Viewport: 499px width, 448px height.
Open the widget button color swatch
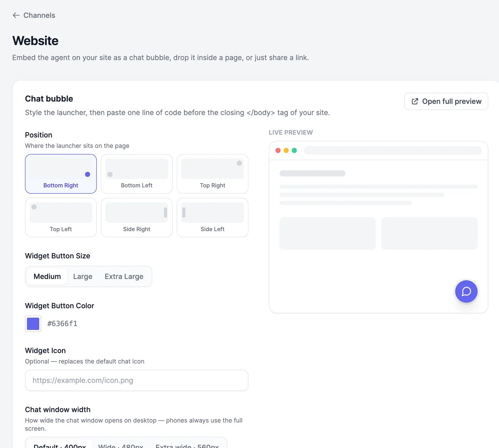pyautogui.click(x=33, y=324)
